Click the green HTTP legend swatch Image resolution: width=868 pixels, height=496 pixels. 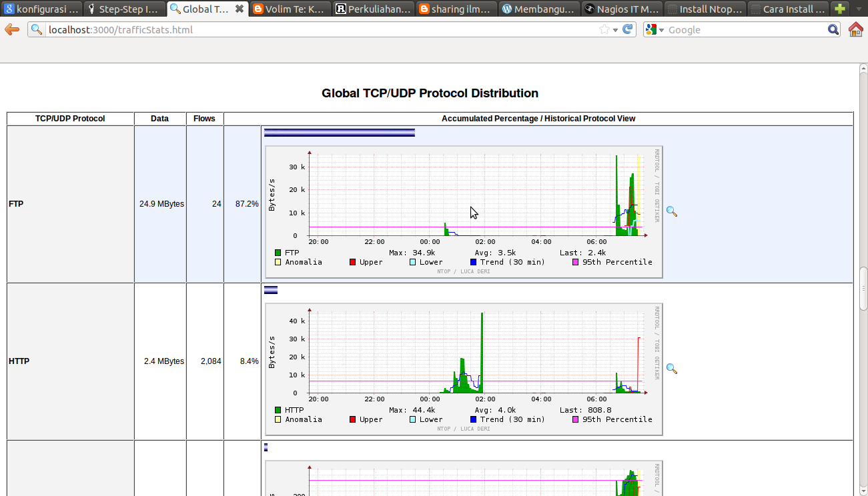pos(278,410)
